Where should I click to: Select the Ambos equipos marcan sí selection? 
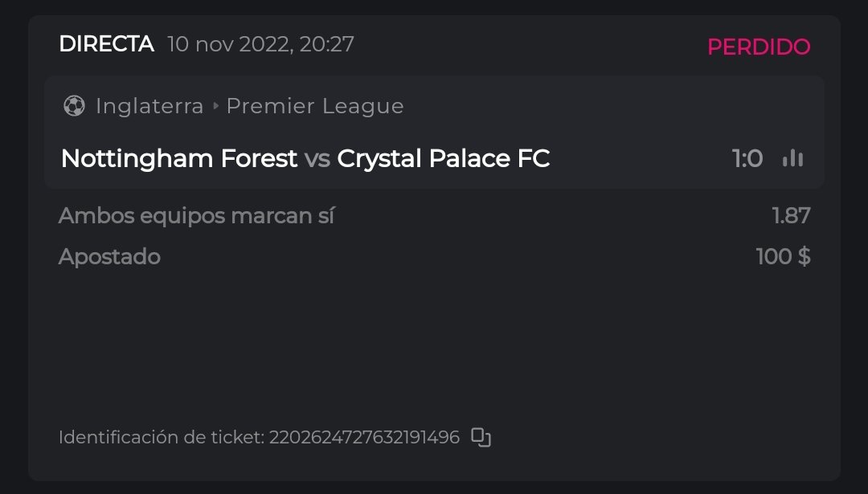pyautogui.click(x=197, y=215)
